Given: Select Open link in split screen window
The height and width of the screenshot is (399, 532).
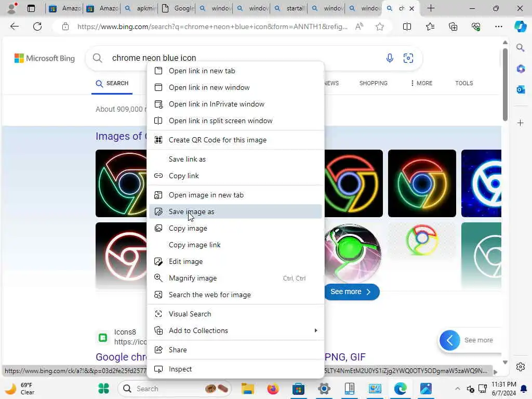Looking at the screenshot, I should click(x=235, y=121).
